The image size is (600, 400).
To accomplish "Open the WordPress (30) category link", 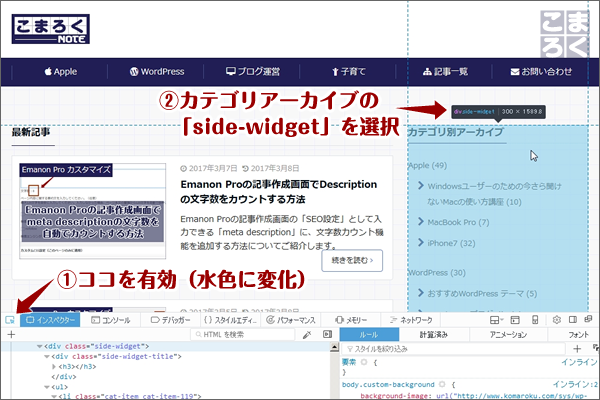I will 437,273.
